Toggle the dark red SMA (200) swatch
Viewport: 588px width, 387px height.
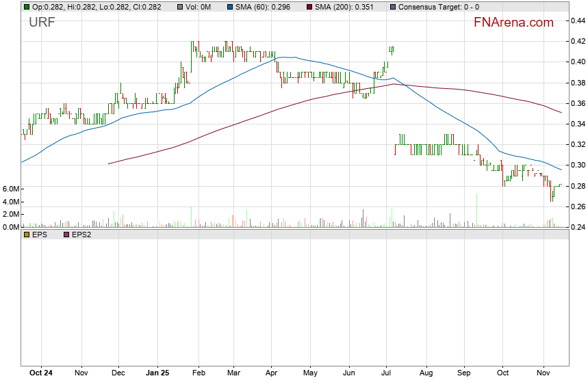(x=309, y=7)
